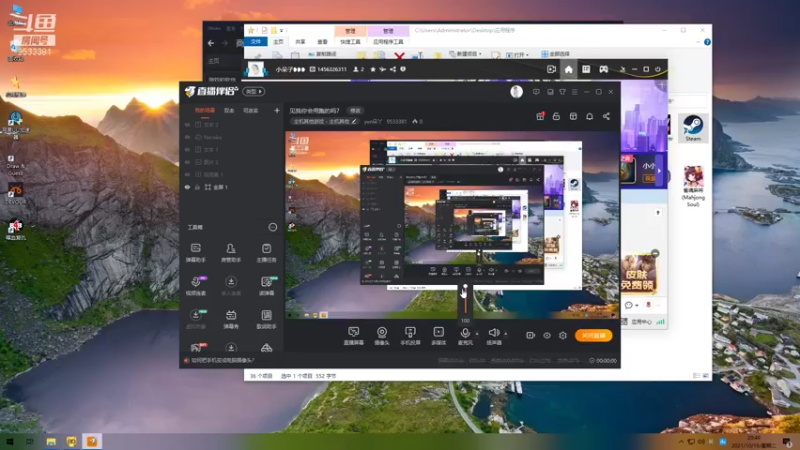This screenshot has height=450, width=800.
Task: Open Steam shortcut in the explorer window
Action: pyautogui.click(x=693, y=128)
